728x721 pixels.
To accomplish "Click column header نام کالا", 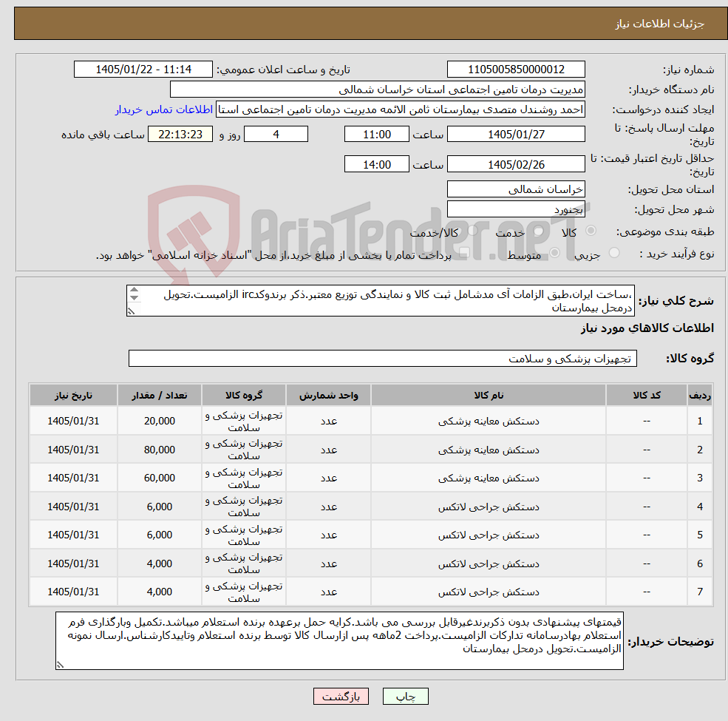I will pos(489,396).
